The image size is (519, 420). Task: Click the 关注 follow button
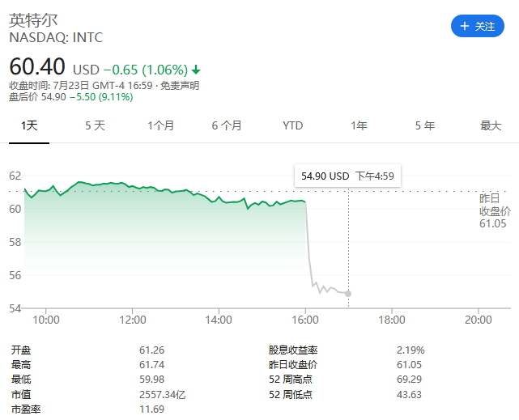point(477,27)
